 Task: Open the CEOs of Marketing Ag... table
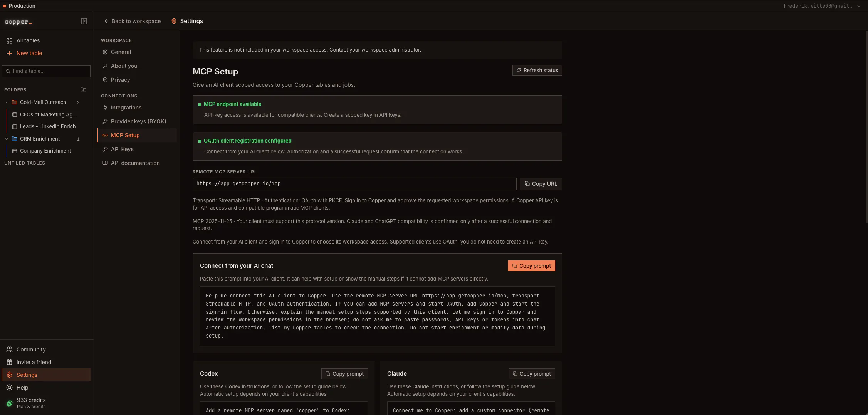click(x=48, y=114)
